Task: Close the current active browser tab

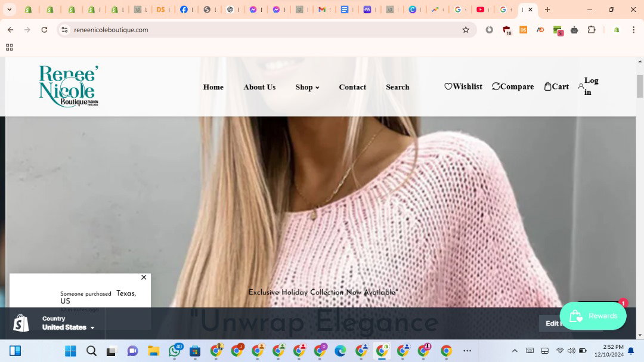Action: (530, 10)
